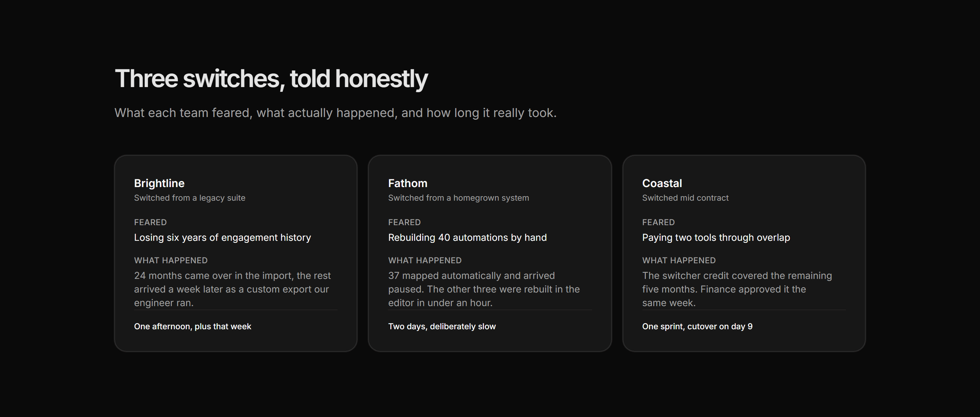Click the Fathom 'What happened' paragraph

click(484, 289)
